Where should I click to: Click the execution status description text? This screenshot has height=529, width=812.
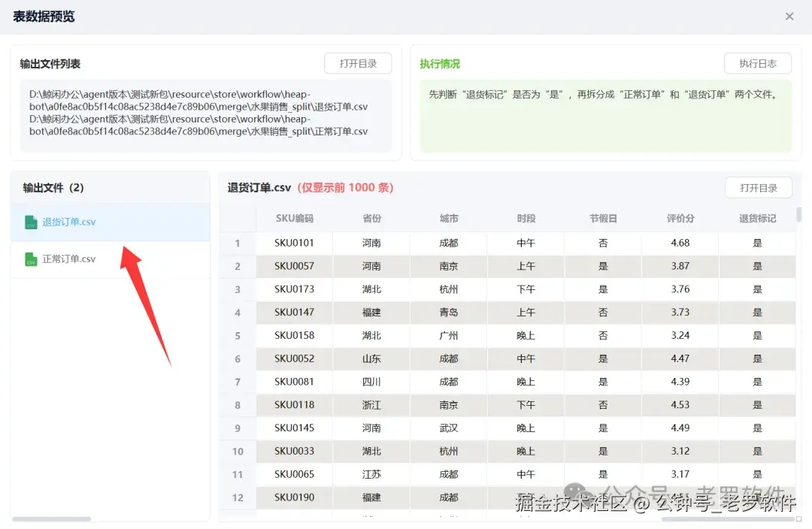[x=603, y=95]
